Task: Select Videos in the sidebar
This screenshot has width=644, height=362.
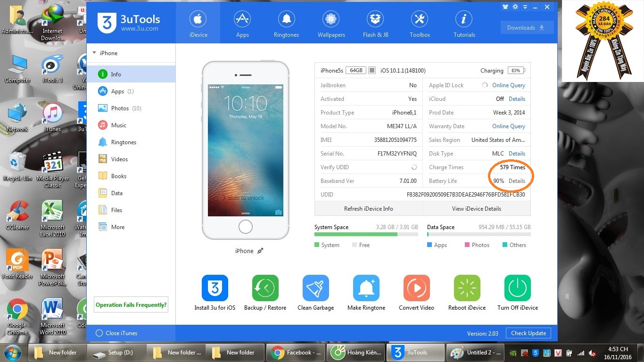Action: pos(131,159)
